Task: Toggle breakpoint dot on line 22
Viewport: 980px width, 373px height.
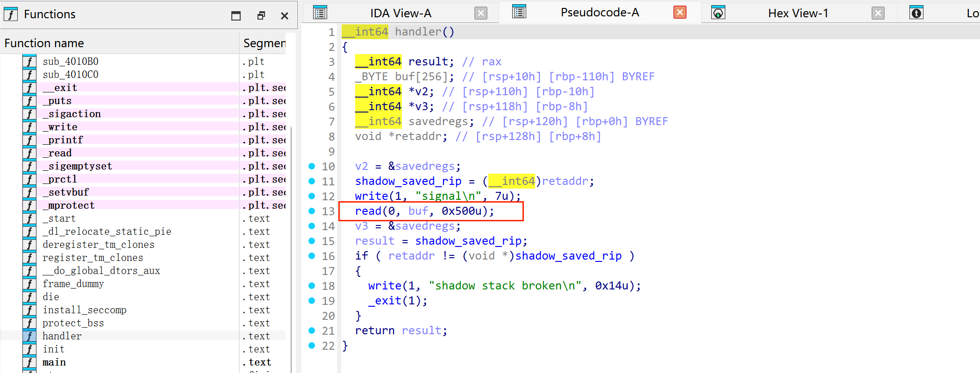Action: [312, 345]
